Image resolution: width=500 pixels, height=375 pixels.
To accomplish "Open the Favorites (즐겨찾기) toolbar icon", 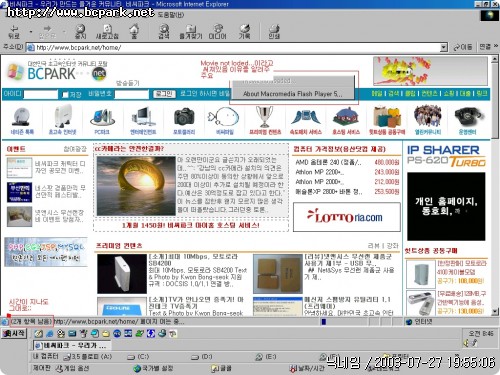I will [x=191, y=32].
